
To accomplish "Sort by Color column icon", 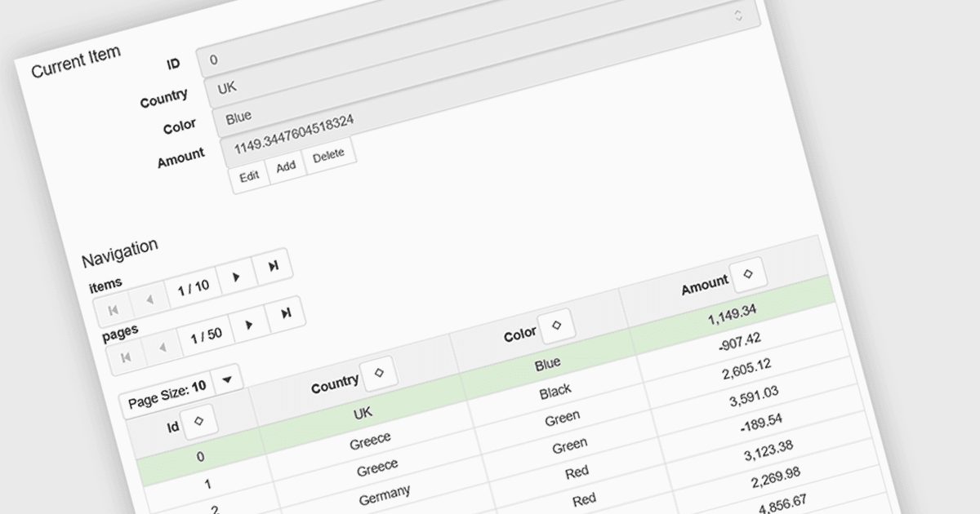I will pos(556,326).
